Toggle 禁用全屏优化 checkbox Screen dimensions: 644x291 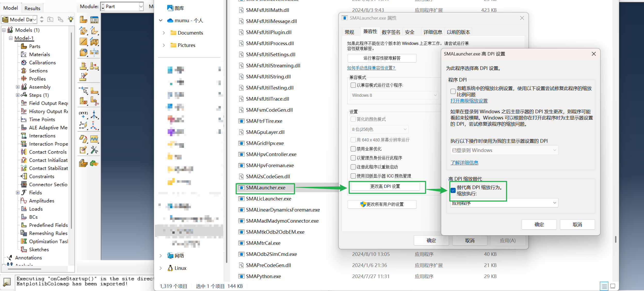353,149
